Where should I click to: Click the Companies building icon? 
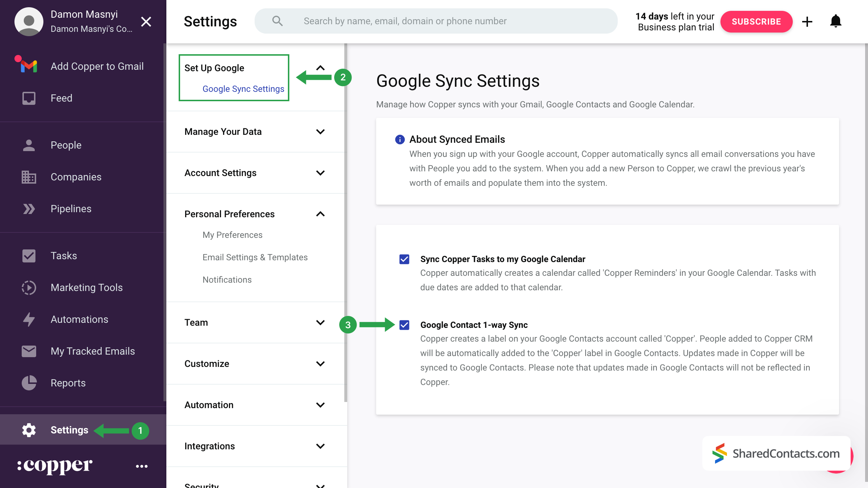pos(29,177)
